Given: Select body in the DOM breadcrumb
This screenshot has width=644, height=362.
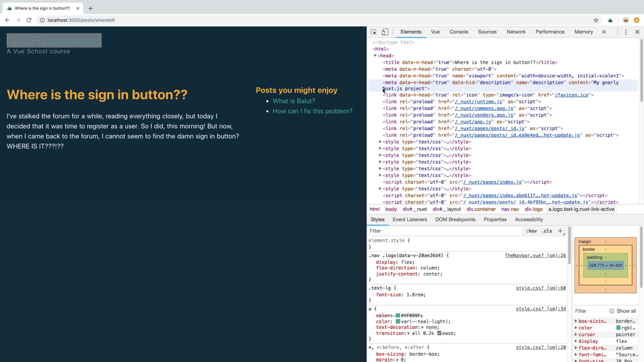Looking at the screenshot, I should click(x=391, y=209).
